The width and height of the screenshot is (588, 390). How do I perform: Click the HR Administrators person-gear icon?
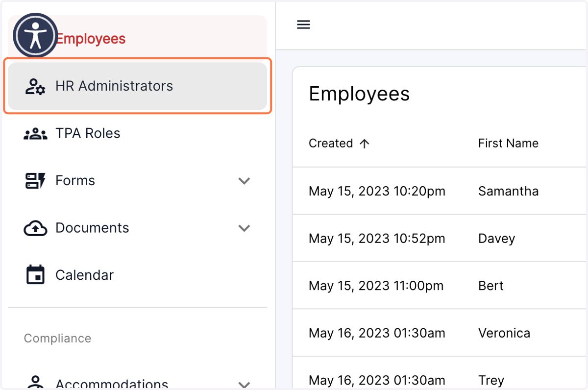(35, 86)
